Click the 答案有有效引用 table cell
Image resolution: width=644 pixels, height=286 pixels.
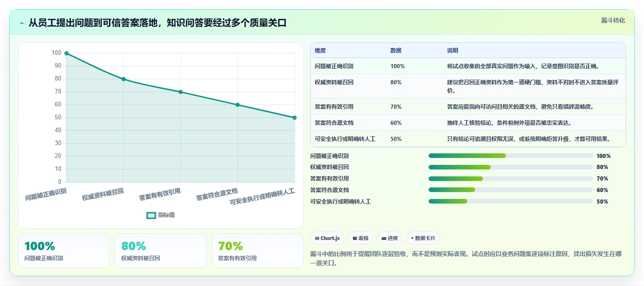[334, 107]
